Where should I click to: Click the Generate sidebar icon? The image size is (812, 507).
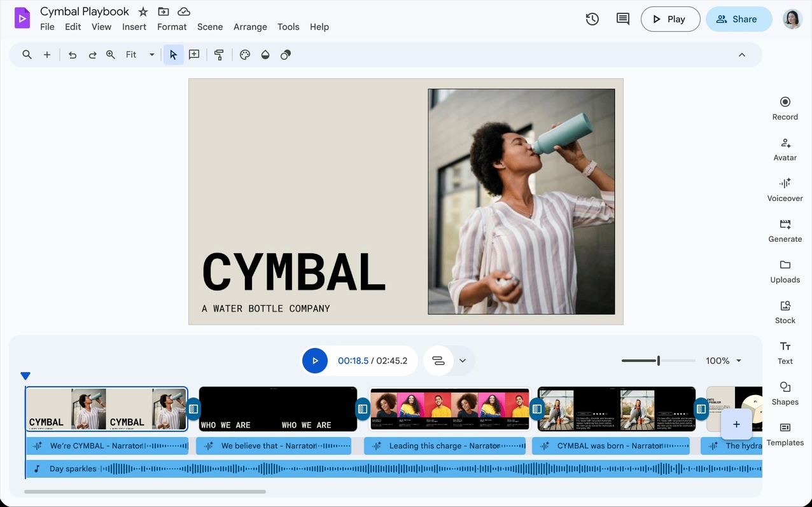tap(785, 230)
